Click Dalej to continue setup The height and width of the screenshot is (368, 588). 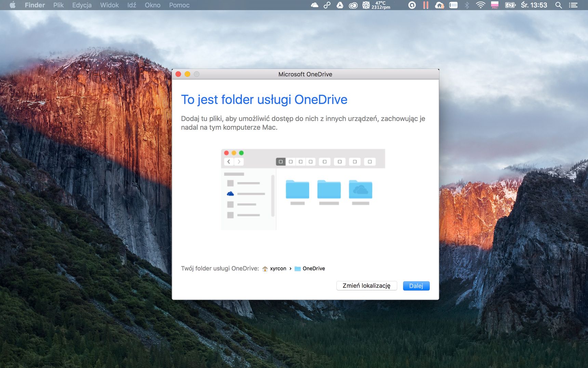tap(416, 286)
